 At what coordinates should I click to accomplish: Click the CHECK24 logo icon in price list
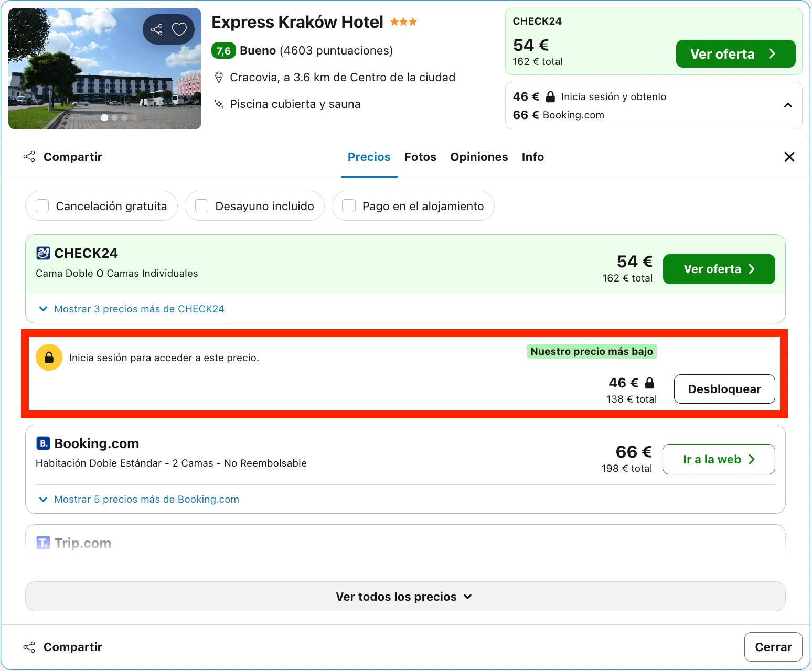coord(43,253)
